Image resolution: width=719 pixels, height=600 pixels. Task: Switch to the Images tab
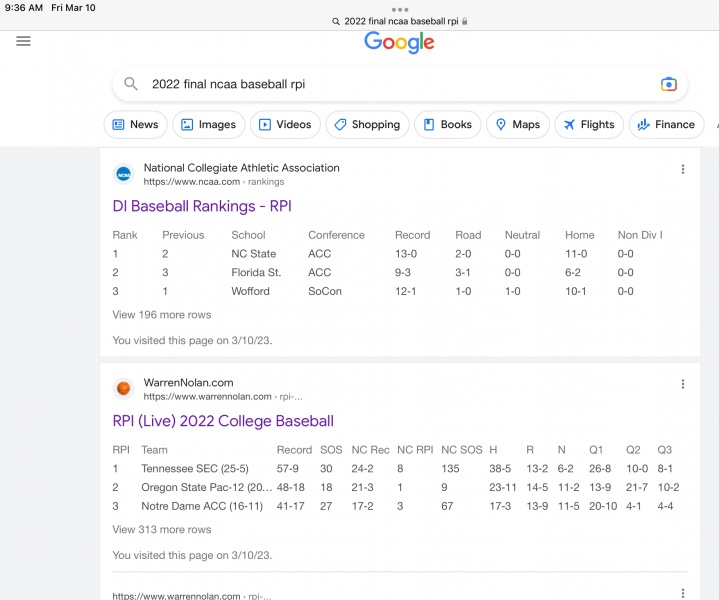click(209, 125)
